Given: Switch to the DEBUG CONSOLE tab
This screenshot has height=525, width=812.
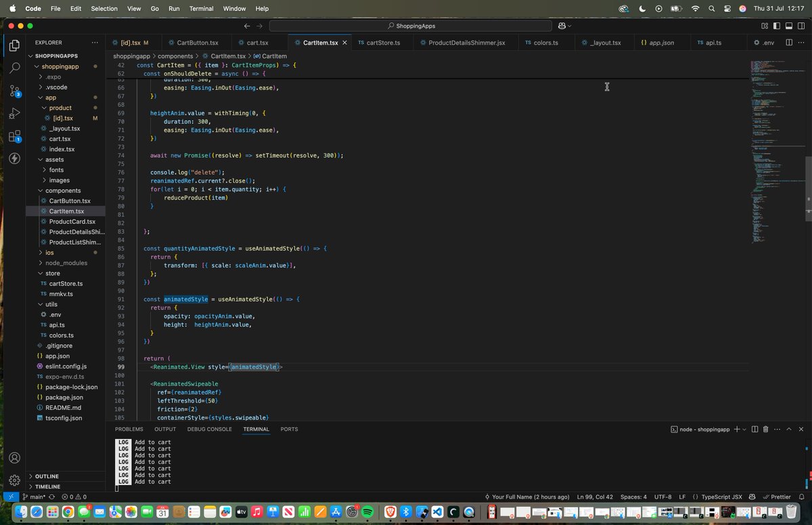Looking at the screenshot, I should point(210,429).
